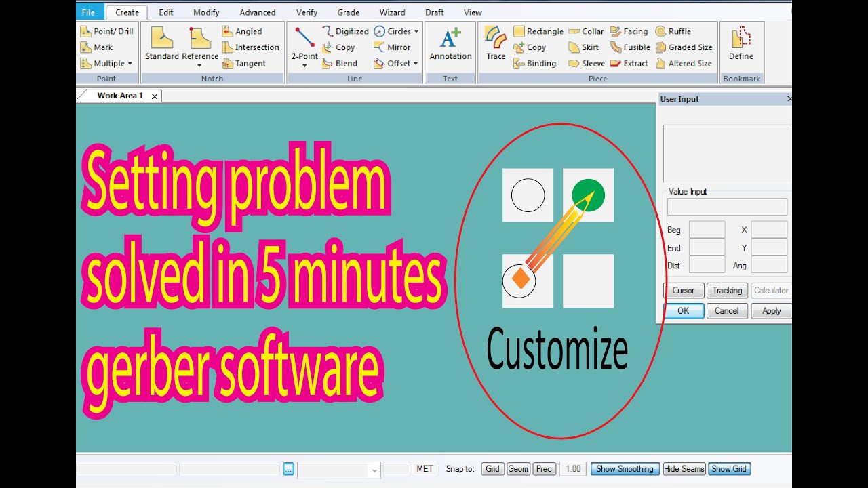Click the Beg input field
The width and height of the screenshot is (868, 488).
point(707,230)
